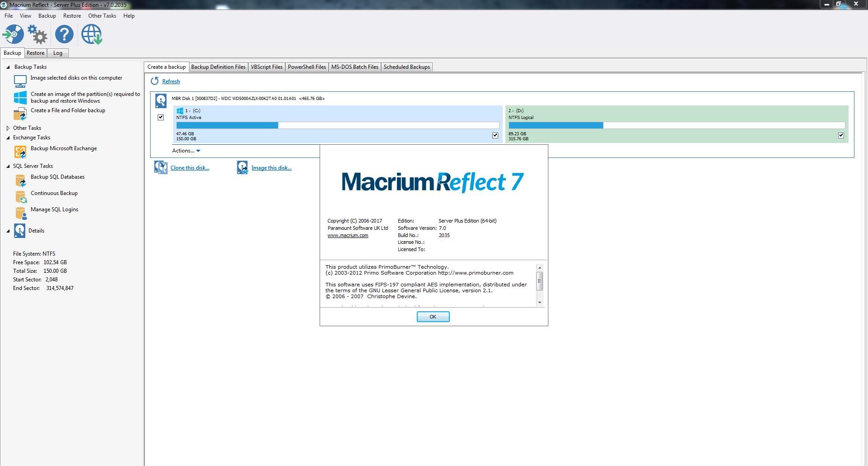Viewport: 868px width, 466px height.
Task: Open the PowerShell Files tab
Action: (x=307, y=67)
